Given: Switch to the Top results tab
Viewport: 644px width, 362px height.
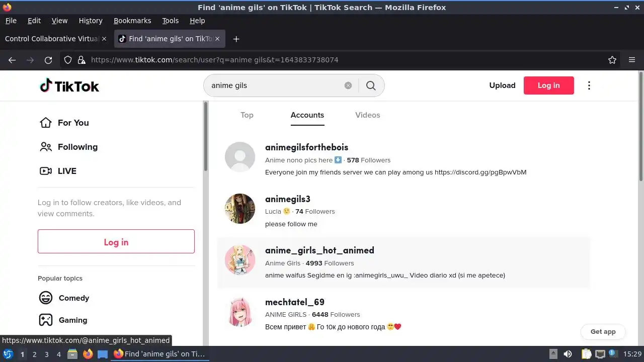Looking at the screenshot, I should pyautogui.click(x=247, y=115).
